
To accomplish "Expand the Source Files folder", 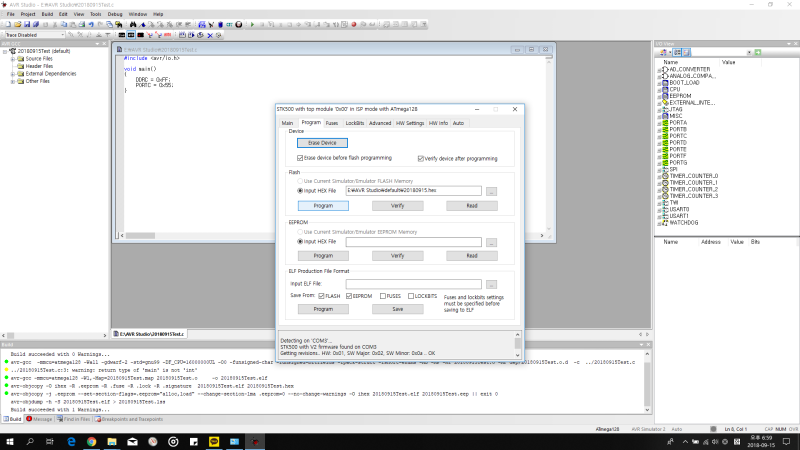I will coord(13,59).
